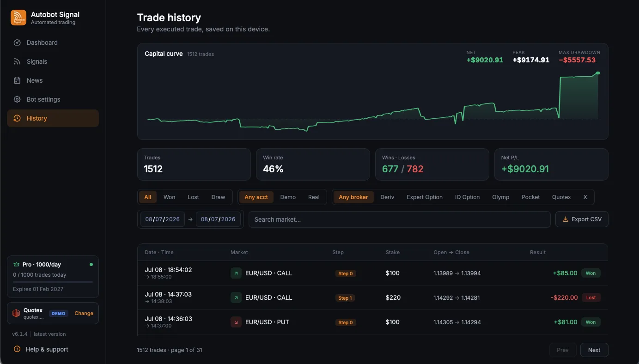Click the Win rate 46% card
This screenshot has height=364, width=639.
[313, 164]
